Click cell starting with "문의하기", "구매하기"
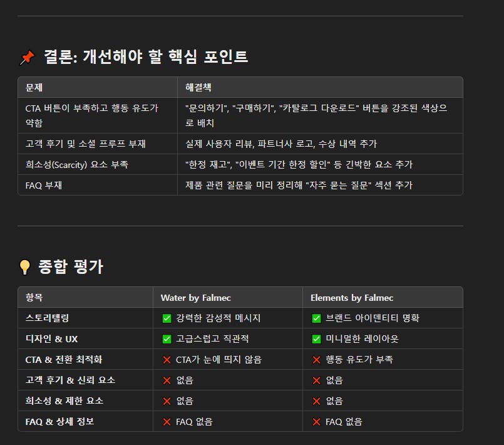504x445 pixels. pyautogui.click(x=320, y=115)
